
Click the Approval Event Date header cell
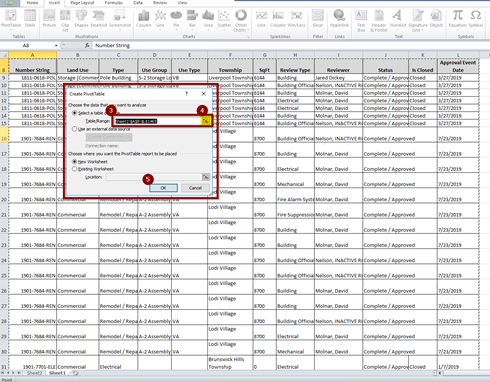click(458, 66)
